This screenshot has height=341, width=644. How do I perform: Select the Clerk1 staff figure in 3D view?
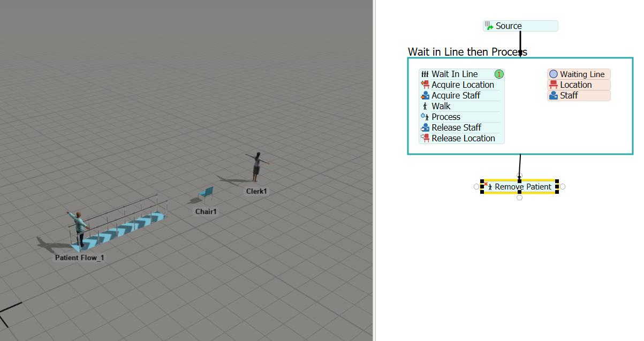pos(257,167)
